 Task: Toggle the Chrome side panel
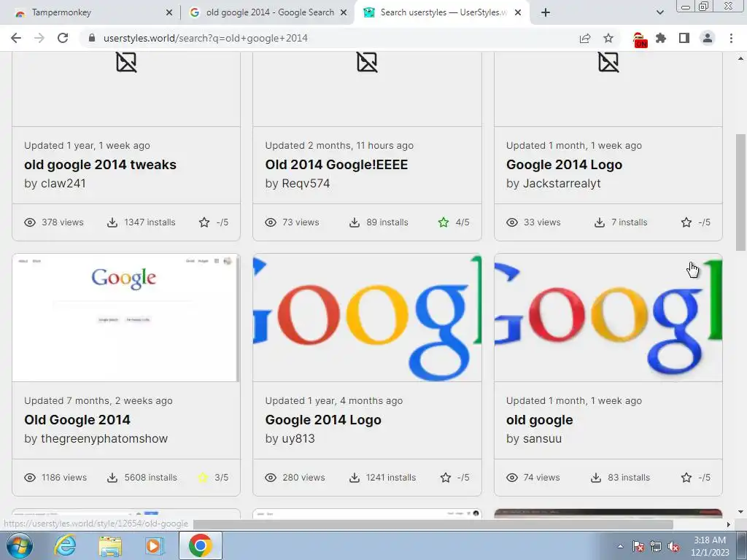point(684,38)
